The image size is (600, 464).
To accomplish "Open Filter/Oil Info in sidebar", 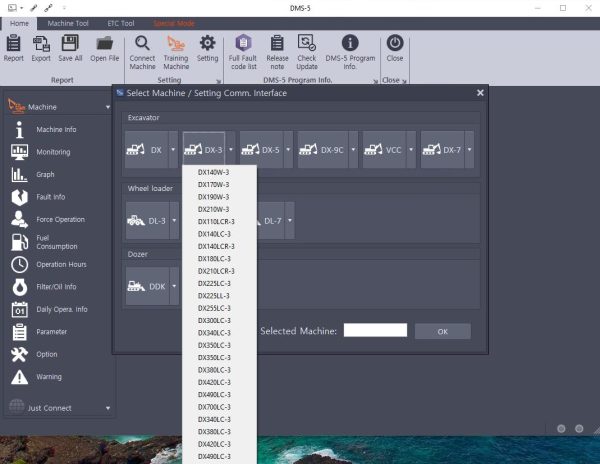I will tap(56, 287).
